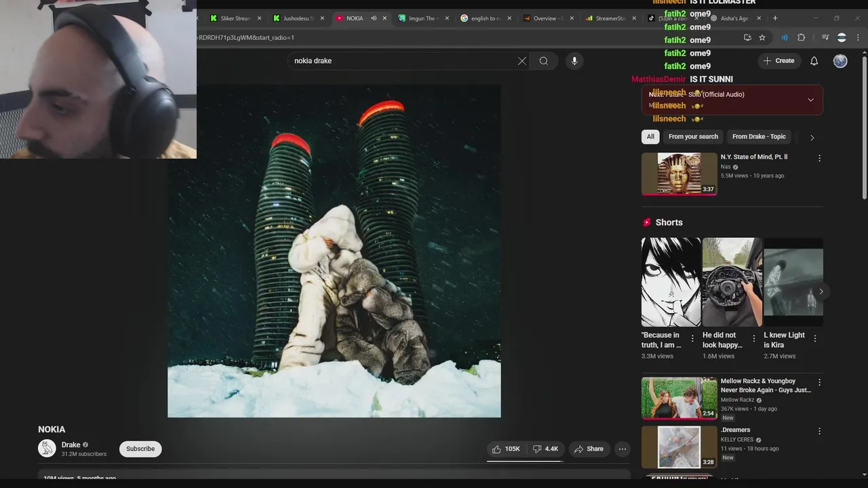
Task: Select the 'All' filter chip
Action: [x=650, y=137]
